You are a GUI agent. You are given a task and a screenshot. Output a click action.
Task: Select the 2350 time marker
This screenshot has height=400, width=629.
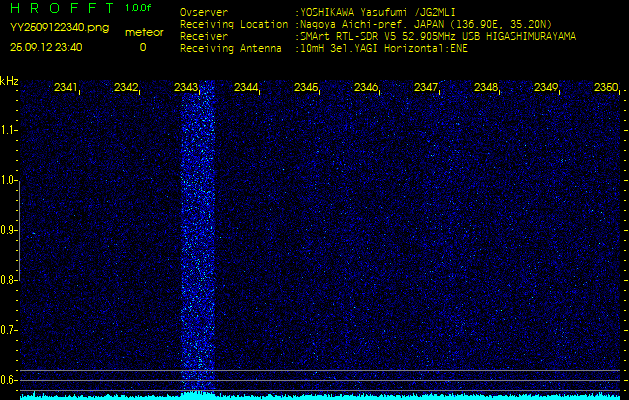click(x=605, y=88)
